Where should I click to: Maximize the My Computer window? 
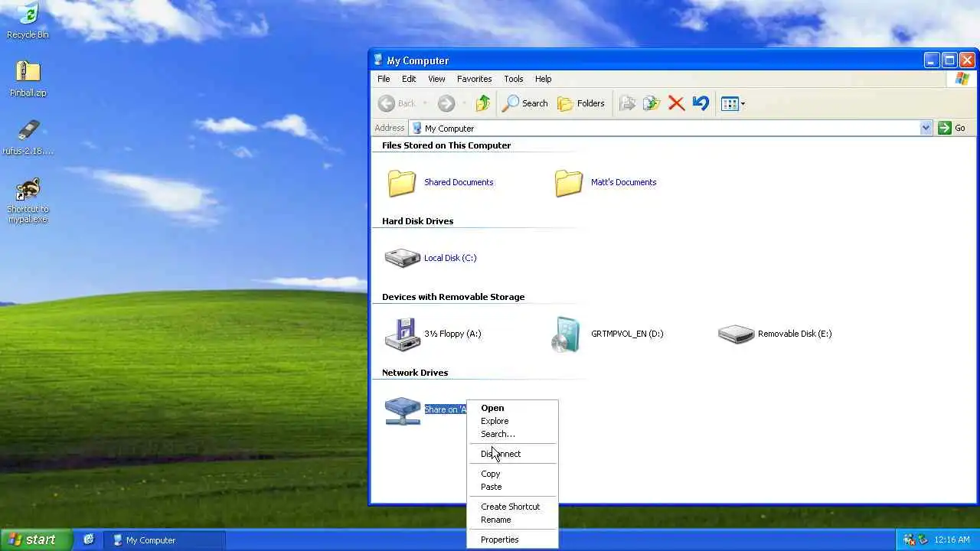pos(949,60)
